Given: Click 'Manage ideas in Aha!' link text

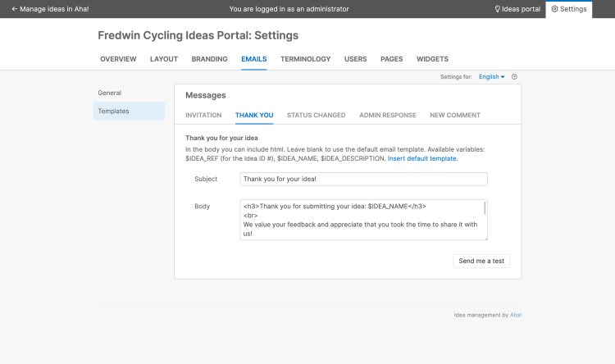Looking at the screenshot, I should [54, 9].
